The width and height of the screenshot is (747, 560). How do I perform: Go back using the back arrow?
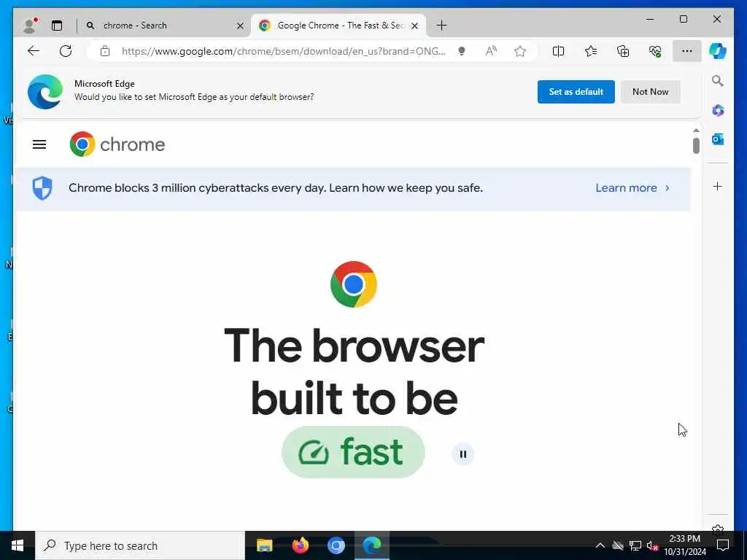tap(34, 51)
